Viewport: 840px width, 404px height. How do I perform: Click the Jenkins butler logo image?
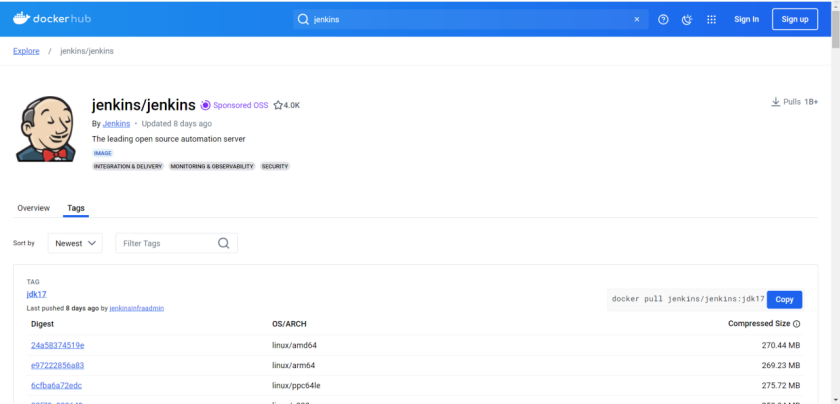44,129
